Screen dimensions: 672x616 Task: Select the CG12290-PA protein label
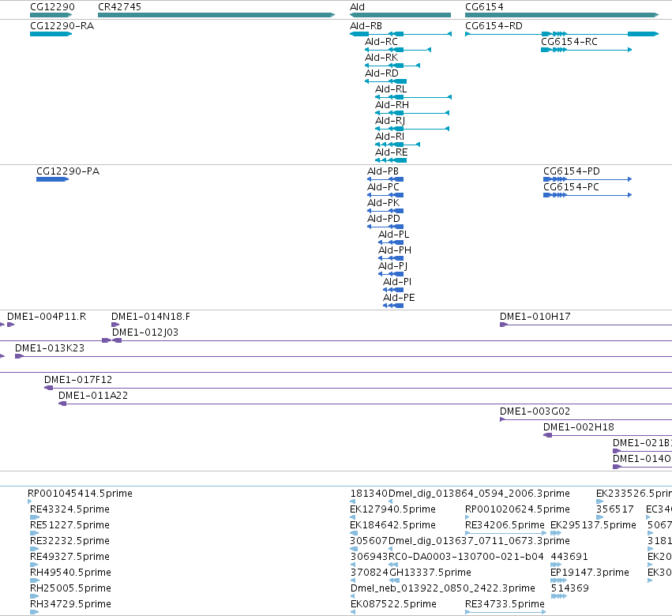tap(68, 171)
